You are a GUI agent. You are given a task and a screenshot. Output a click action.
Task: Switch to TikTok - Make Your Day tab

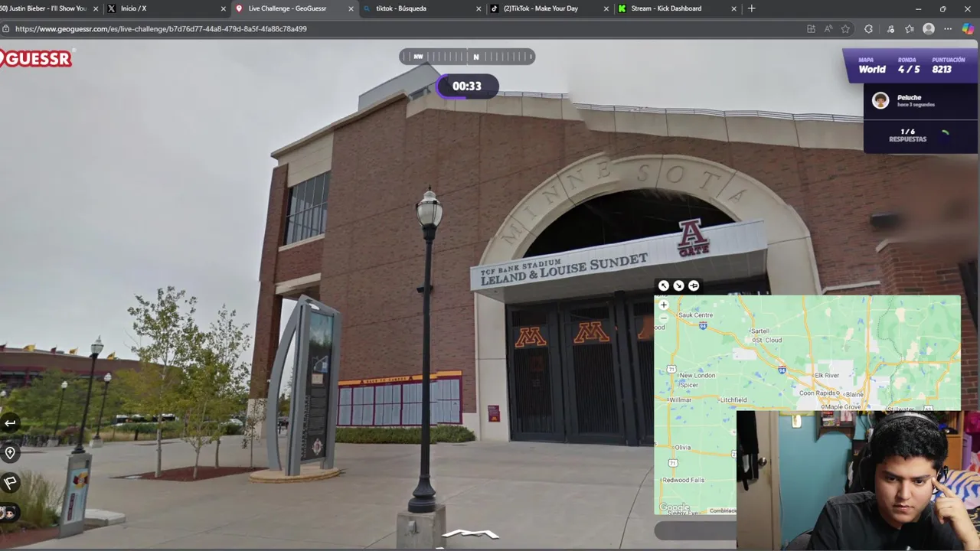click(549, 8)
